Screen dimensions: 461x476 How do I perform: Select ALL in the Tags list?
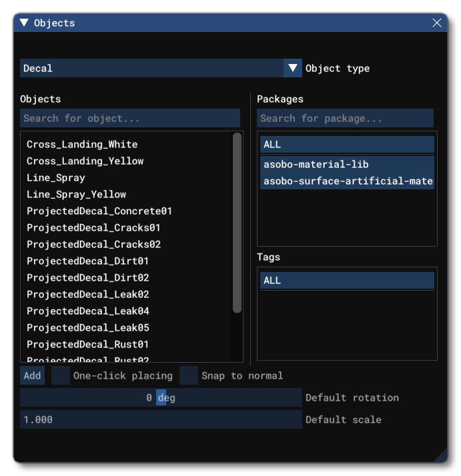coord(347,281)
